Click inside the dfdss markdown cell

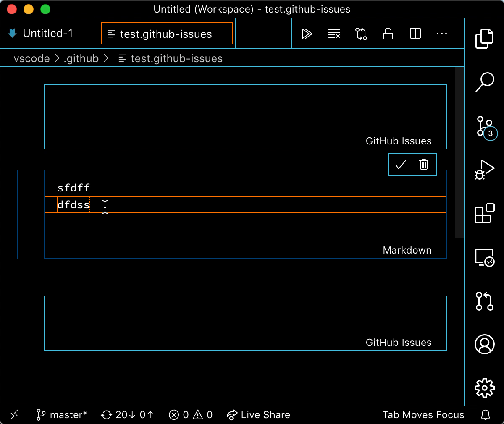click(105, 205)
